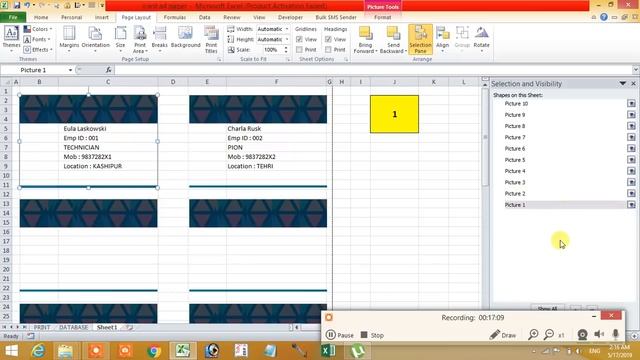The width and height of the screenshot is (640, 360).
Task: Open Internet Explorer from the taskbar
Action: coord(38,351)
